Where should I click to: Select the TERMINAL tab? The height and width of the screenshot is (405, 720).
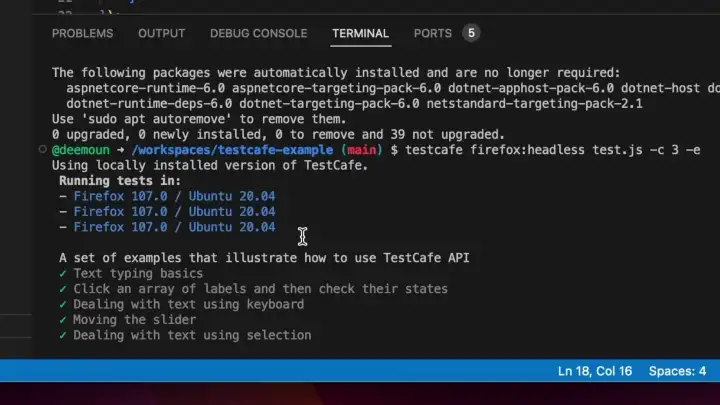point(360,33)
